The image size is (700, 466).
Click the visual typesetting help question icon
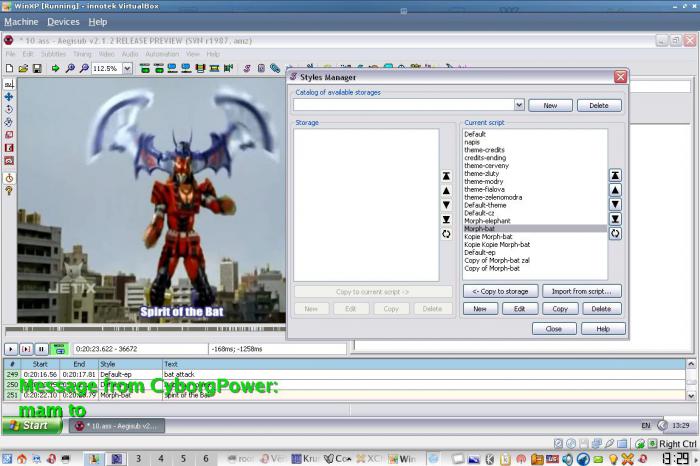pos(9,191)
